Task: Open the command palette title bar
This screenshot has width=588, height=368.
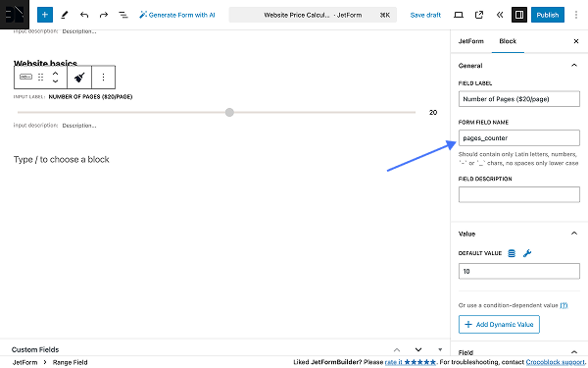Action: tap(313, 15)
